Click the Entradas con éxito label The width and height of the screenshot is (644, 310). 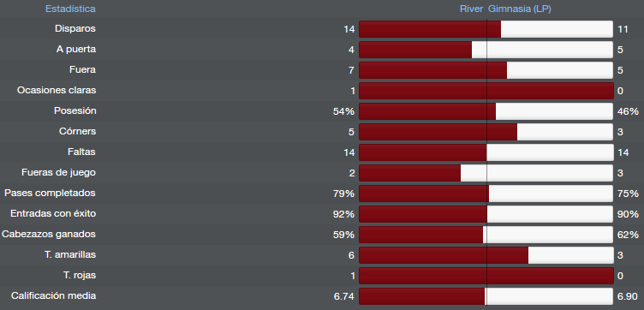[53, 213]
